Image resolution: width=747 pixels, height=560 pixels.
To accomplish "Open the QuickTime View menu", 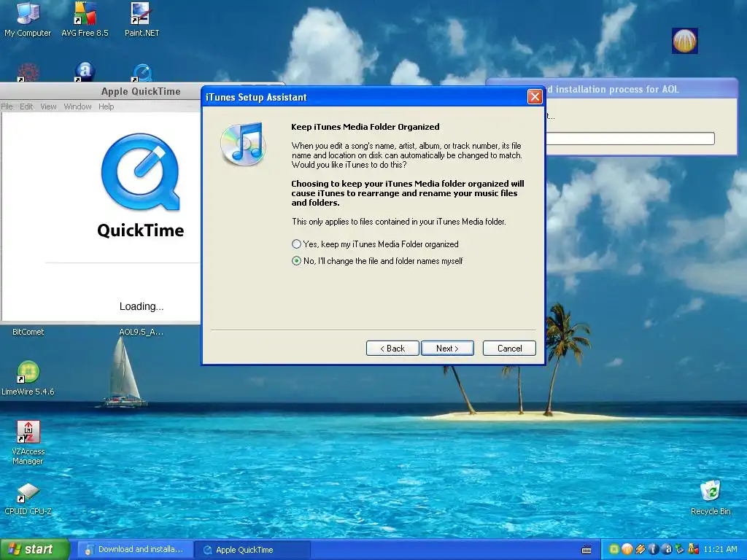I will click(x=48, y=106).
